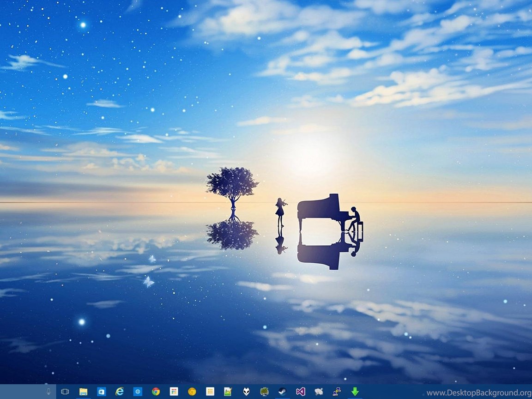This screenshot has height=399, width=532.
Task: Switch to Steam in the taskbar
Action: coord(282,392)
